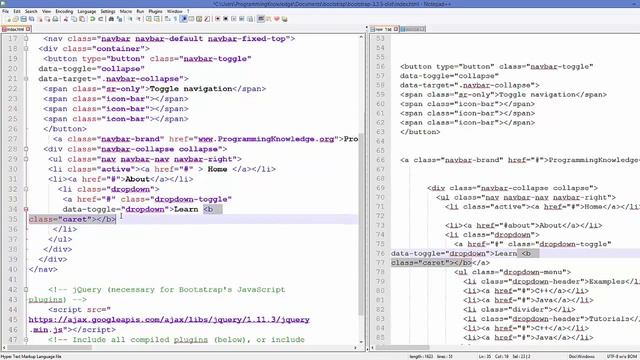The width and height of the screenshot is (640, 360).
Task: Click the Open file toolbar icon
Action: tap(15, 19)
